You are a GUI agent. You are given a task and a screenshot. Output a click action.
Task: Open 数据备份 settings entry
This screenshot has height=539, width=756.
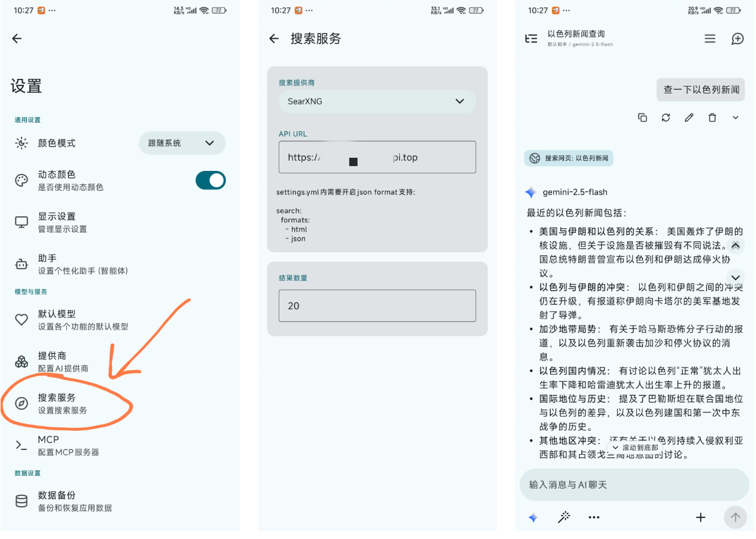[74, 501]
